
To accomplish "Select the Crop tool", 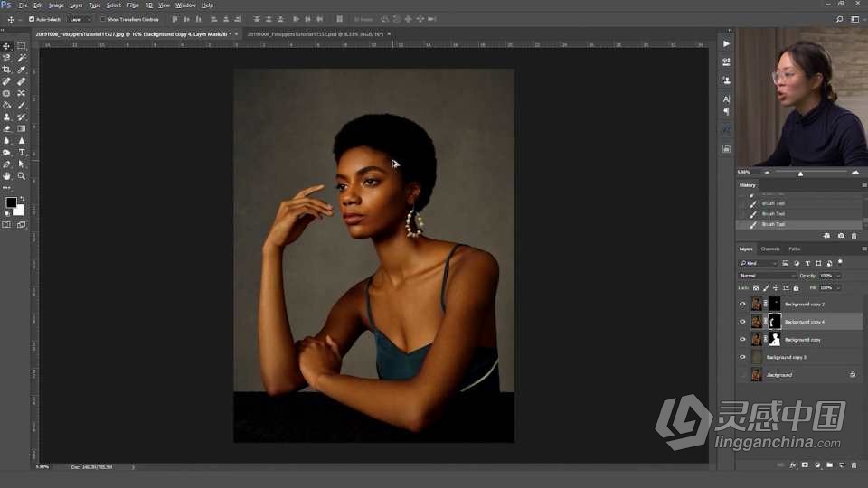I will (x=6, y=70).
